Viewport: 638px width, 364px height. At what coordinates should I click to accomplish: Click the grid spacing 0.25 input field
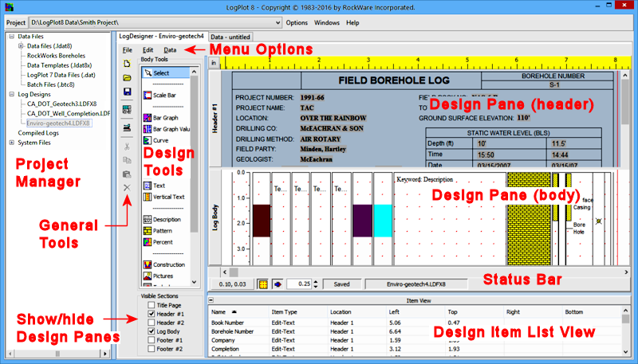click(297, 283)
